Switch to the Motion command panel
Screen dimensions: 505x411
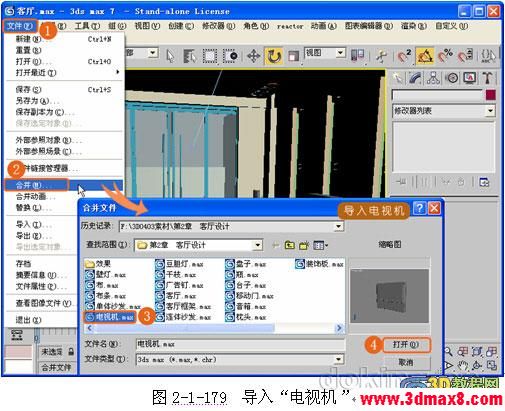click(452, 78)
